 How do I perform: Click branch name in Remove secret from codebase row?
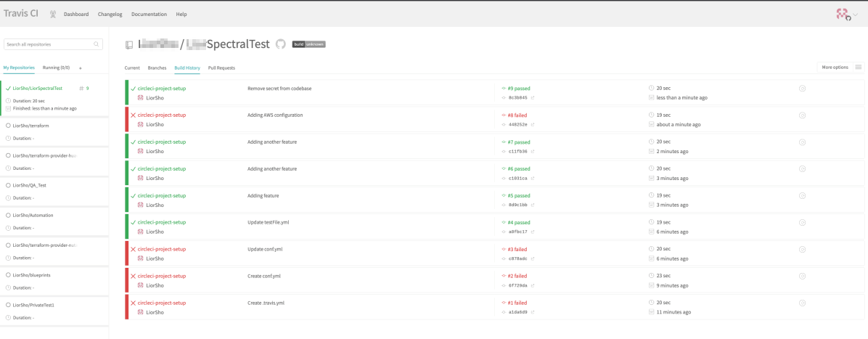click(162, 88)
